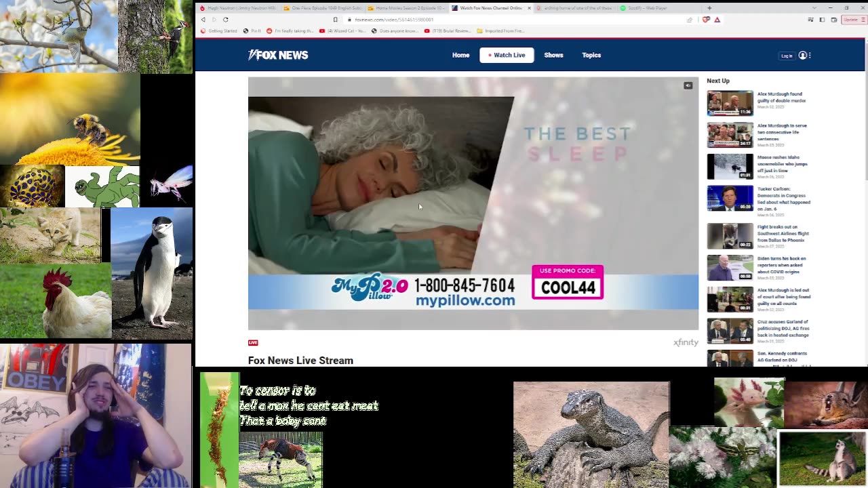
Task: Open the Shows menu item
Action: pyautogui.click(x=553, y=55)
